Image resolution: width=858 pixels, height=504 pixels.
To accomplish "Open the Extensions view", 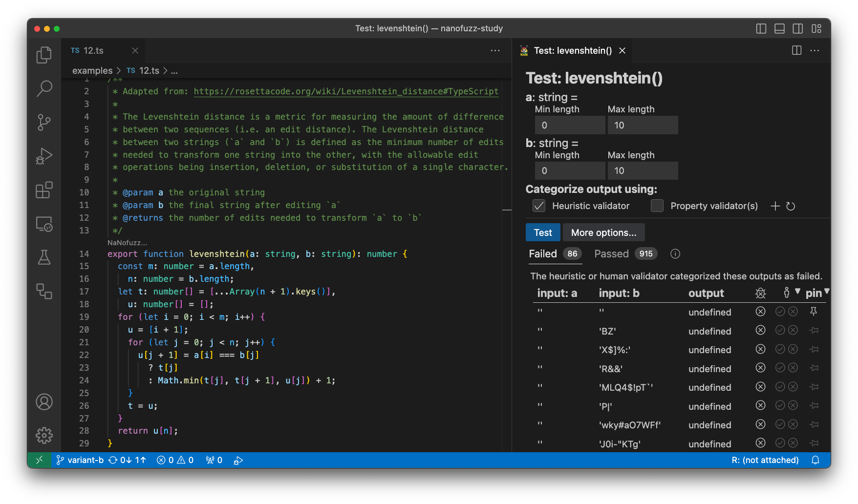I will pyautogui.click(x=44, y=190).
